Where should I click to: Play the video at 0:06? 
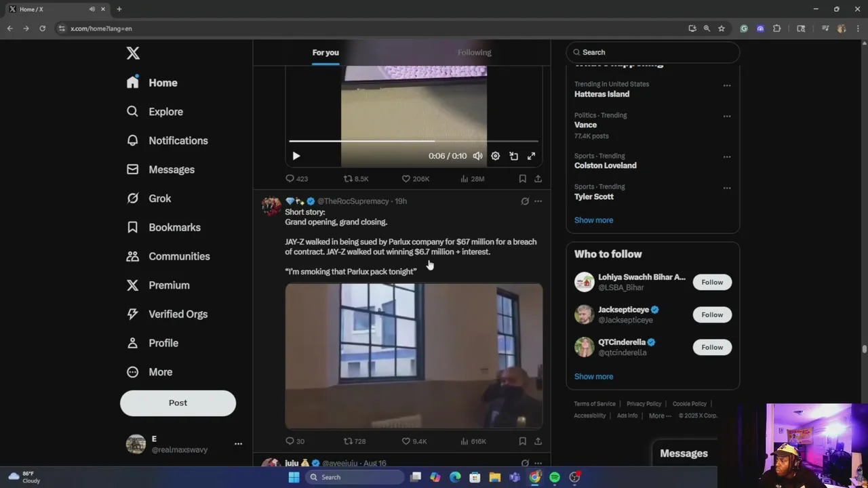point(296,156)
